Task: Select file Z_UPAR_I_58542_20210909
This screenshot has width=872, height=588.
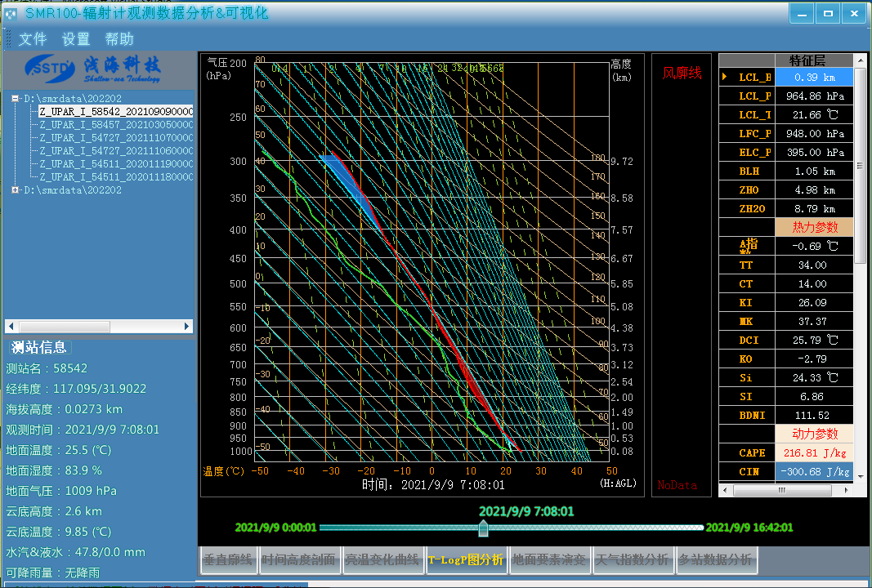Action: (x=116, y=111)
